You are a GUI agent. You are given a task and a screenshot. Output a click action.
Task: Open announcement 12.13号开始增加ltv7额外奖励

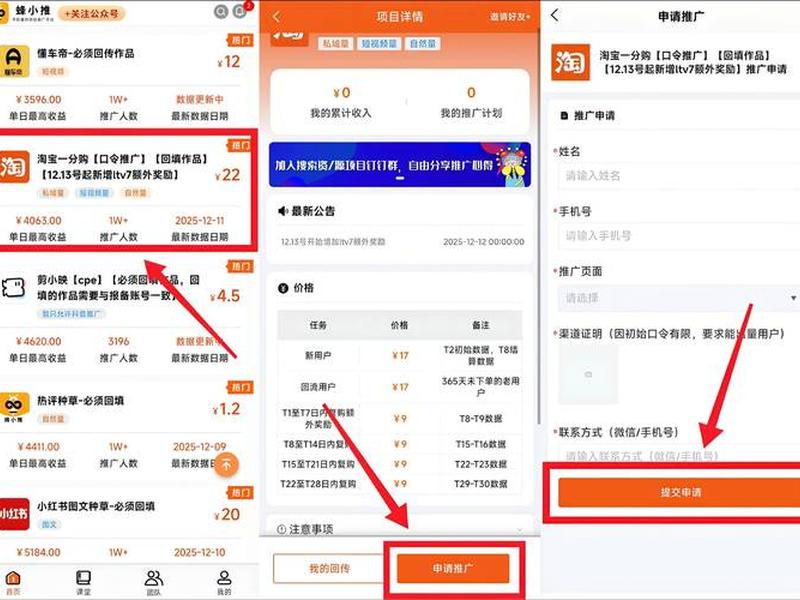333,242
